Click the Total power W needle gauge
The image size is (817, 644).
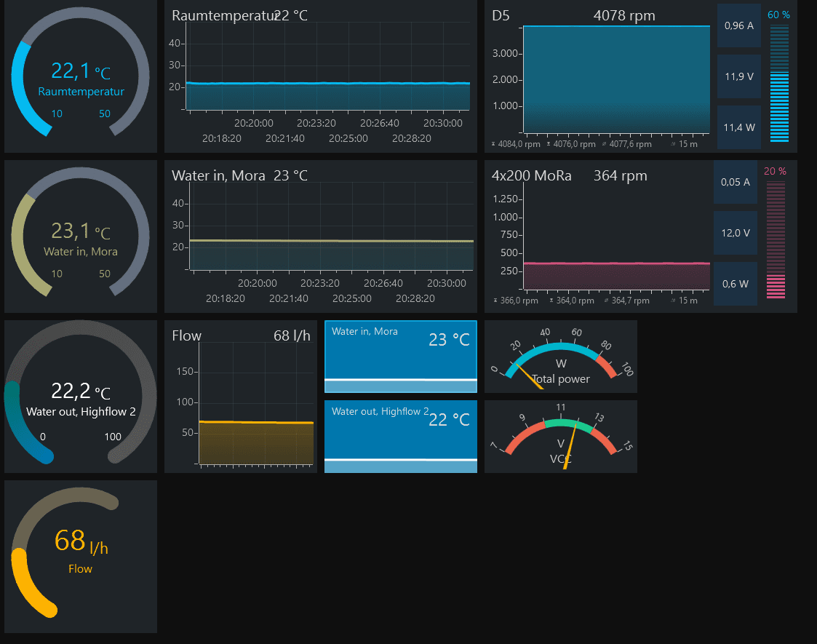[x=561, y=357]
